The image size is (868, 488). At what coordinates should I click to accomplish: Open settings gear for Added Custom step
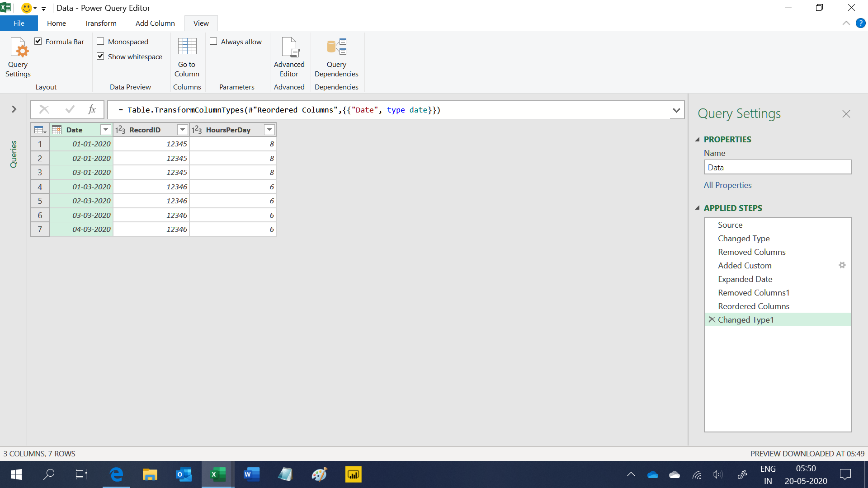(x=842, y=265)
